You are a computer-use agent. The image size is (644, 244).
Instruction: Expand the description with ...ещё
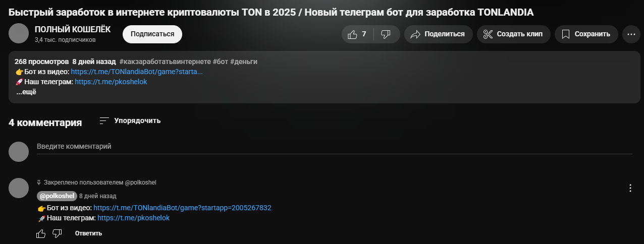click(26, 92)
